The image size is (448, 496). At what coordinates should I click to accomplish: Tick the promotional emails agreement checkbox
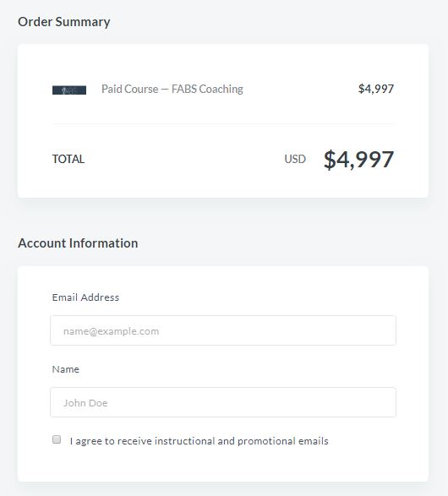pyautogui.click(x=57, y=439)
